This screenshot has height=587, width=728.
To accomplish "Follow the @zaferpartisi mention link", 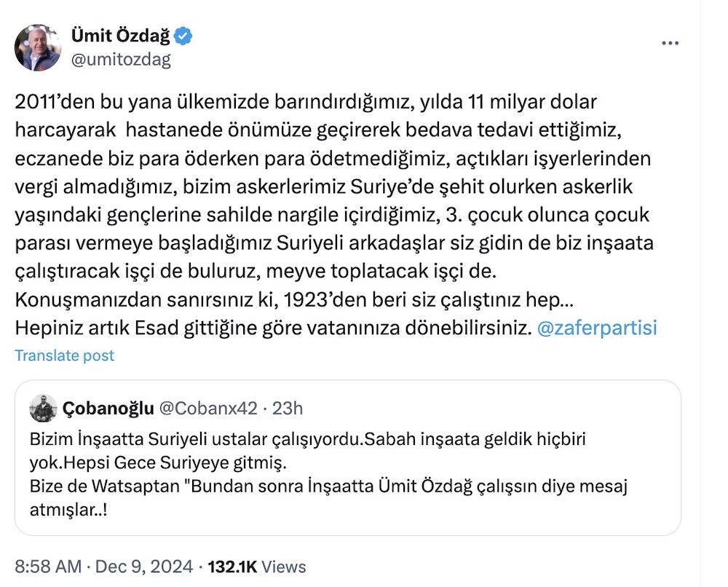I will pyautogui.click(x=596, y=328).
